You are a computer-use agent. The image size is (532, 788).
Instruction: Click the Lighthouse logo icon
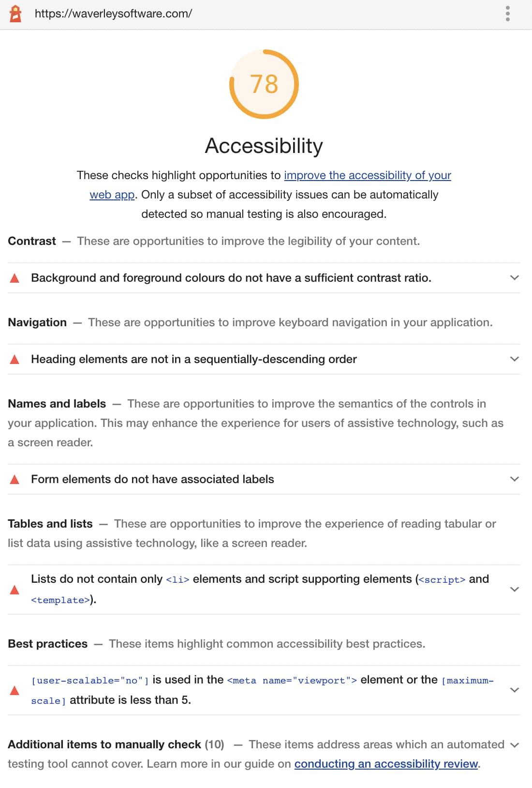(x=16, y=13)
